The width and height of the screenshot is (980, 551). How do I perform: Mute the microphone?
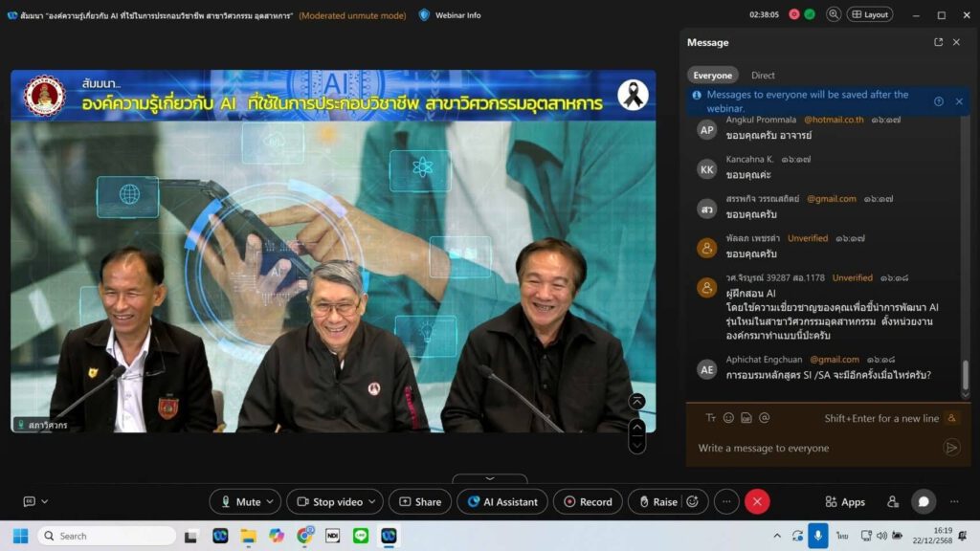pyautogui.click(x=239, y=502)
